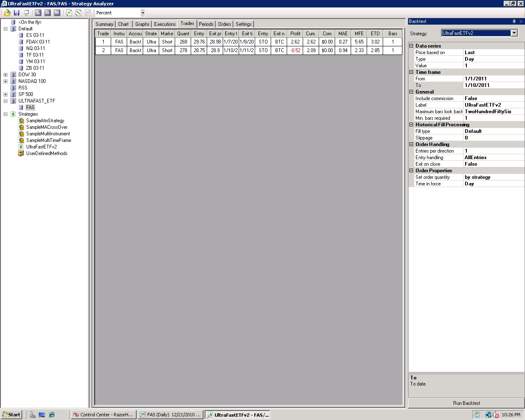Image resolution: width=525 pixels, height=420 pixels.
Task: Open the Strategy selection dropdown
Action: (x=514, y=33)
